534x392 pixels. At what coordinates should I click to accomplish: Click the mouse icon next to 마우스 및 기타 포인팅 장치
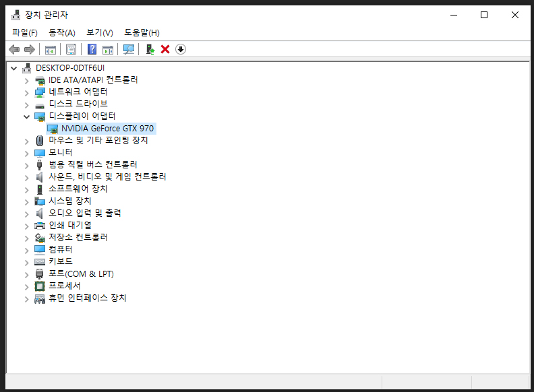point(40,141)
